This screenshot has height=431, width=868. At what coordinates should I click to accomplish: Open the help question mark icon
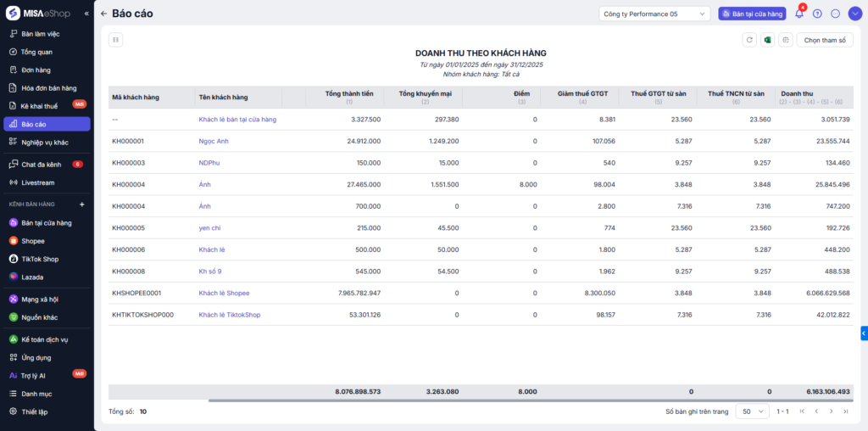pyautogui.click(x=817, y=14)
